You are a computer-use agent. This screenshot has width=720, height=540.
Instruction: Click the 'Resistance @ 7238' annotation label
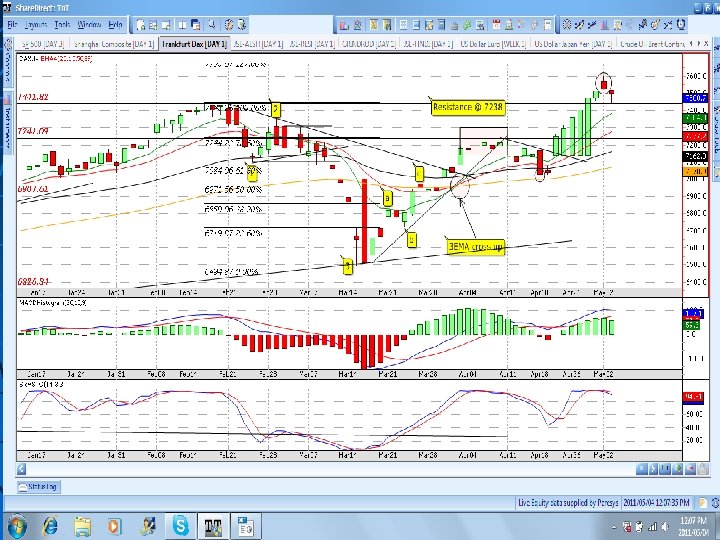[468, 107]
